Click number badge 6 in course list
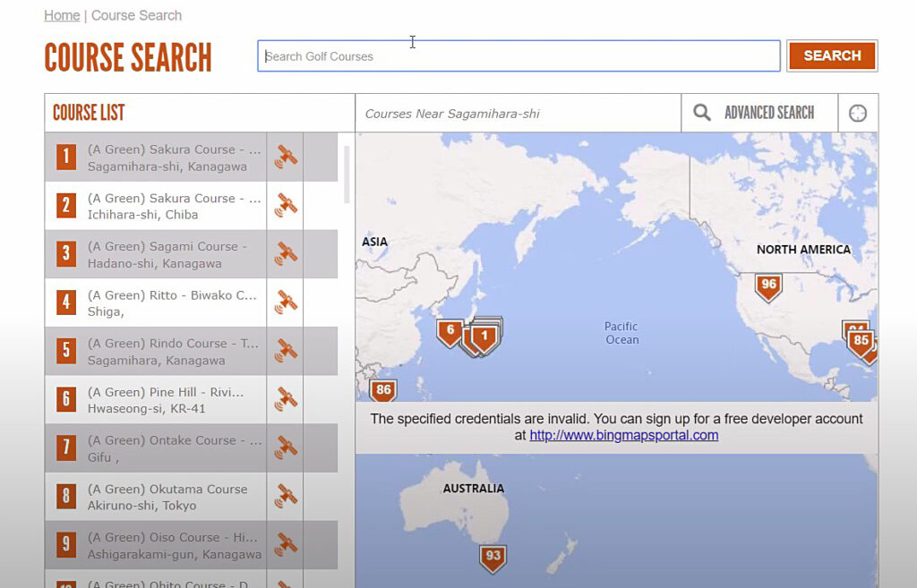The width and height of the screenshot is (917, 588). 66,399
